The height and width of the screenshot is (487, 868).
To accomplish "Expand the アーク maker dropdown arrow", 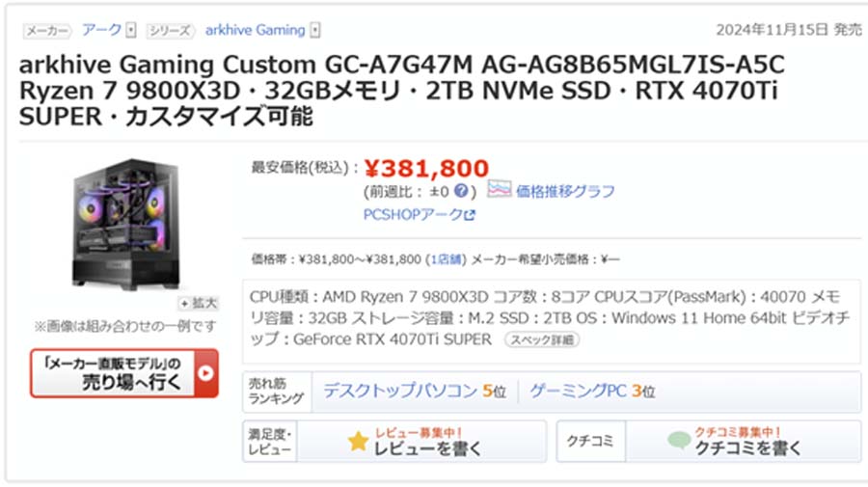I will (x=130, y=30).
